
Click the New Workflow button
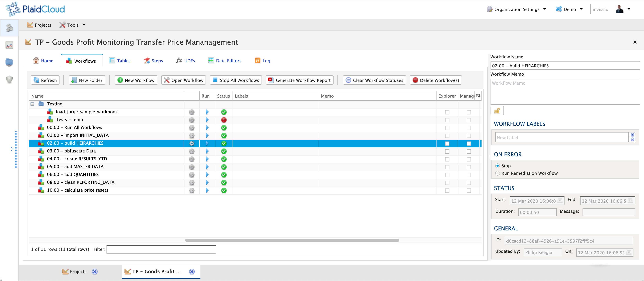click(136, 80)
